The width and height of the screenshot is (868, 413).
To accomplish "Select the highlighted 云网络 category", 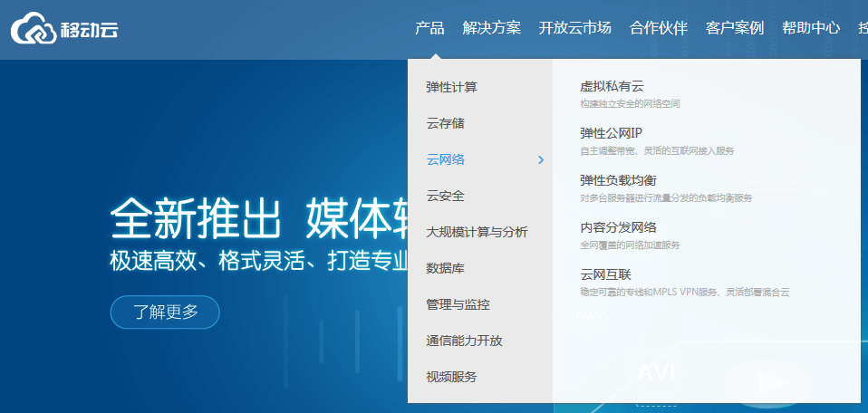I will [x=445, y=160].
